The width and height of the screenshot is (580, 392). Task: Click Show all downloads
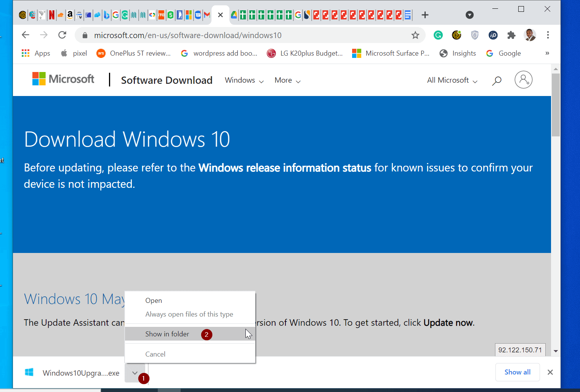[x=518, y=372]
